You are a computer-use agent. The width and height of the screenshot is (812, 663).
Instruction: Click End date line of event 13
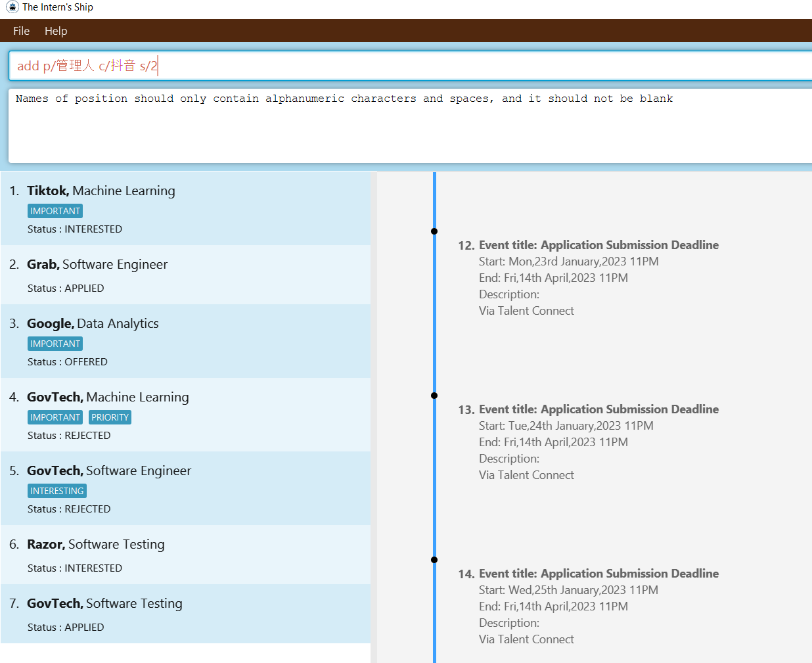(553, 442)
